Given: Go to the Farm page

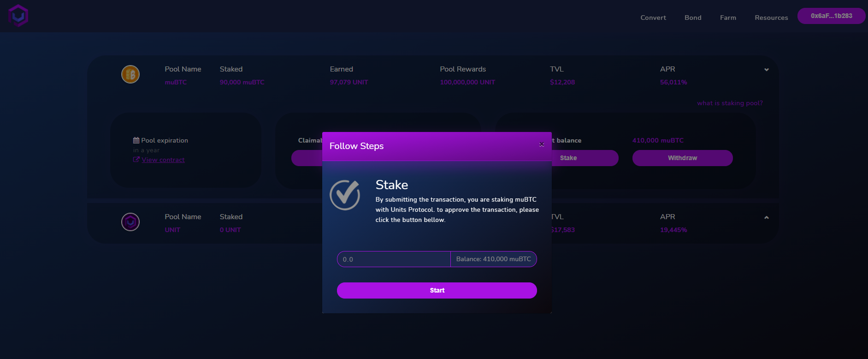Looking at the screenshot, I should [728, 18].
